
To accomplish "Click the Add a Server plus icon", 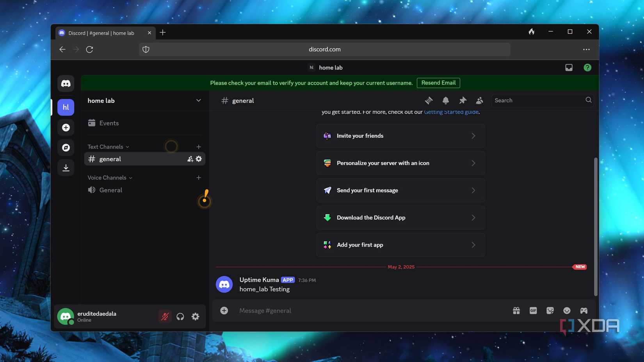I will (66, 128).
